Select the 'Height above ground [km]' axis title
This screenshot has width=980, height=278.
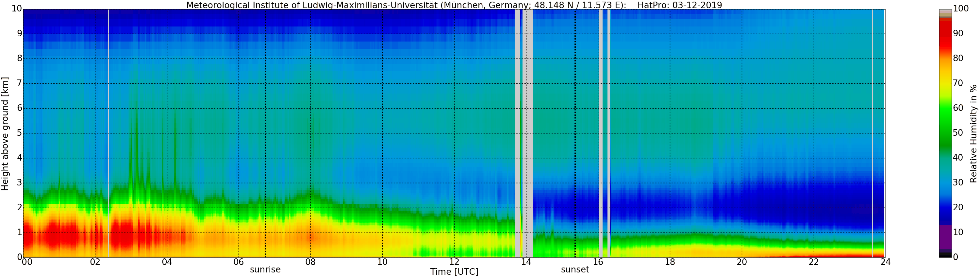[5, 134]
